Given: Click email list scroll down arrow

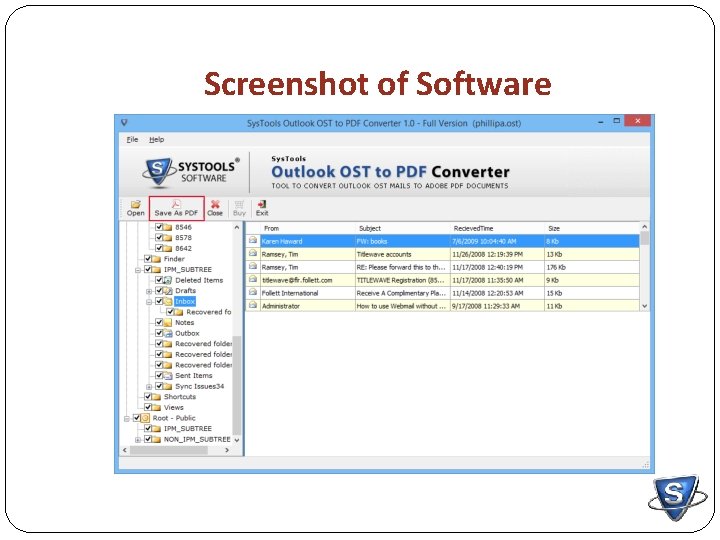Looking at the screenshot, I should coord(644,306).
